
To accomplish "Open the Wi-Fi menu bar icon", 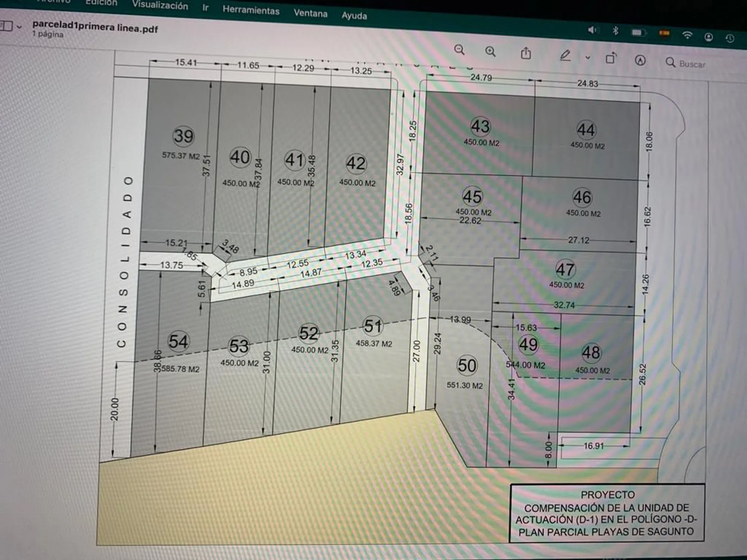I will click(x=687, y=35).
